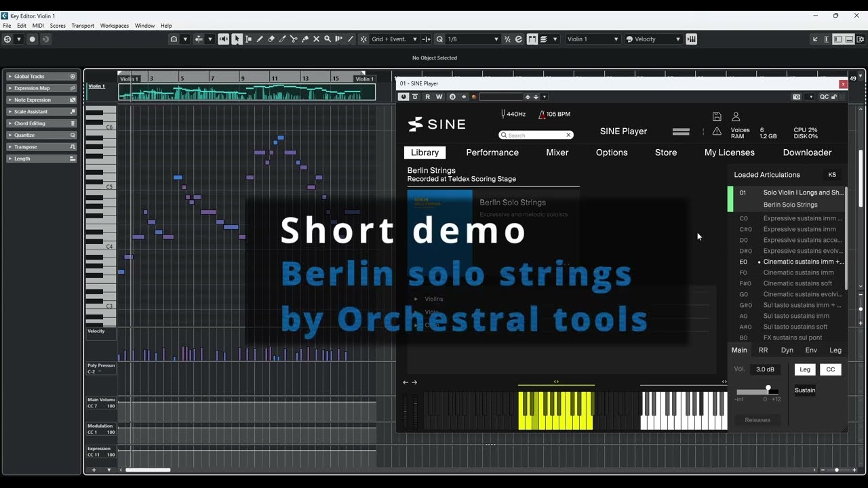Adjust the articulation Vol. slider
The width and height of the screenshot is (868, 488).
pyautogui.click(x=757, y=390)
